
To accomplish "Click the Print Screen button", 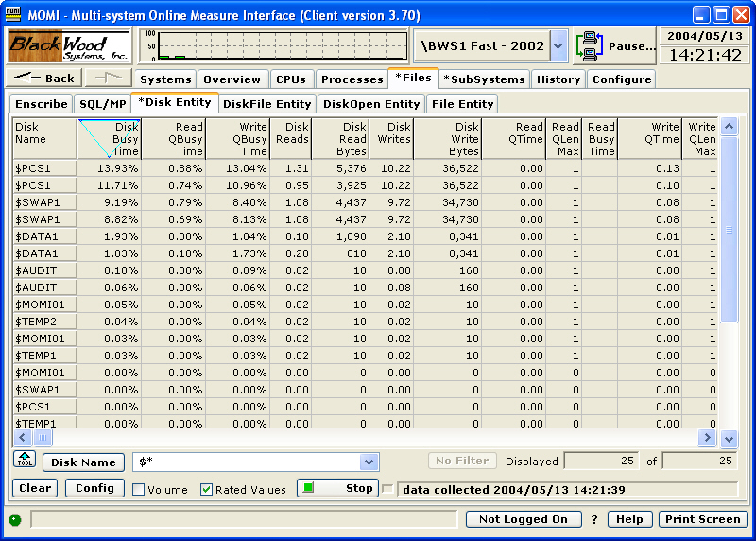I will tap(703, 519).
